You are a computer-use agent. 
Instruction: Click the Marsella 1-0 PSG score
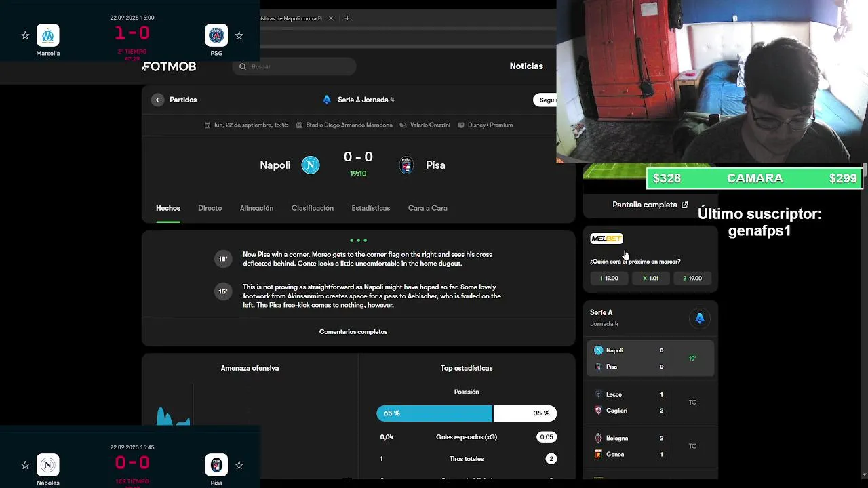coord(132,33)
